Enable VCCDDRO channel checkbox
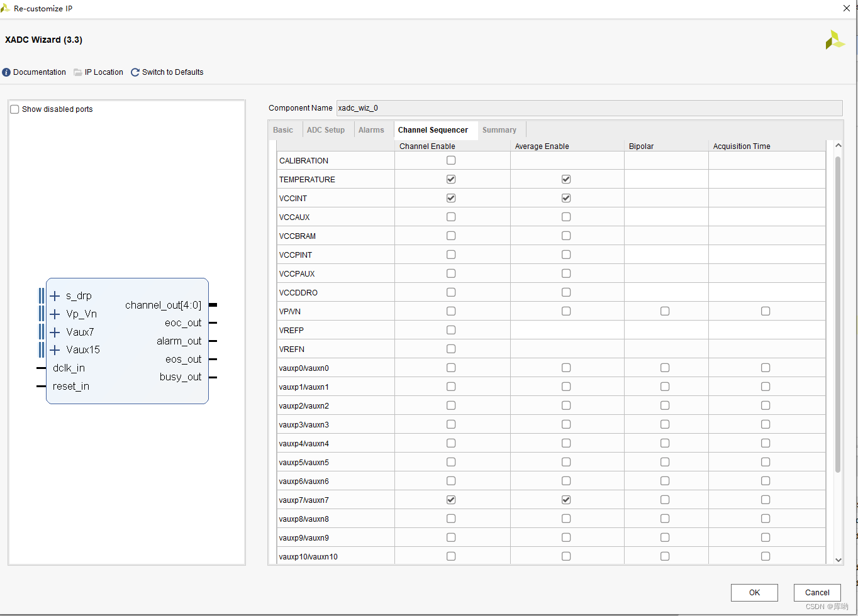The image size is (858, 616). click(x=451, y=292)
